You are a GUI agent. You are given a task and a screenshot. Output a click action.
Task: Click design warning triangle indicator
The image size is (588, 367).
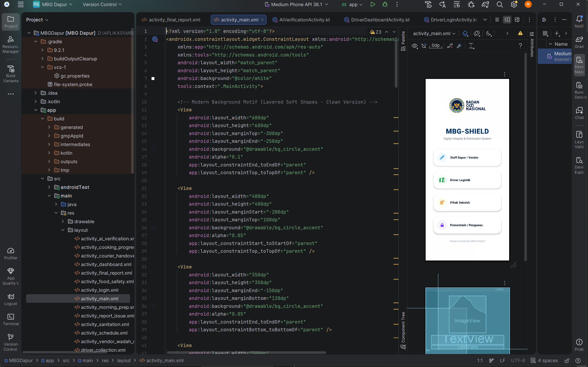point(520,33)
